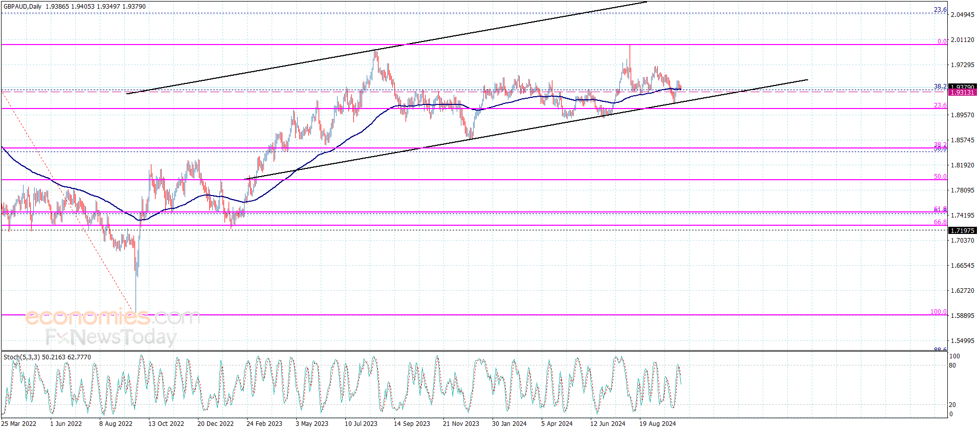Screen dimensions: 980x430
Task: Click the magenta 66.8 Fibonacci level label
Action: [940, 222]
